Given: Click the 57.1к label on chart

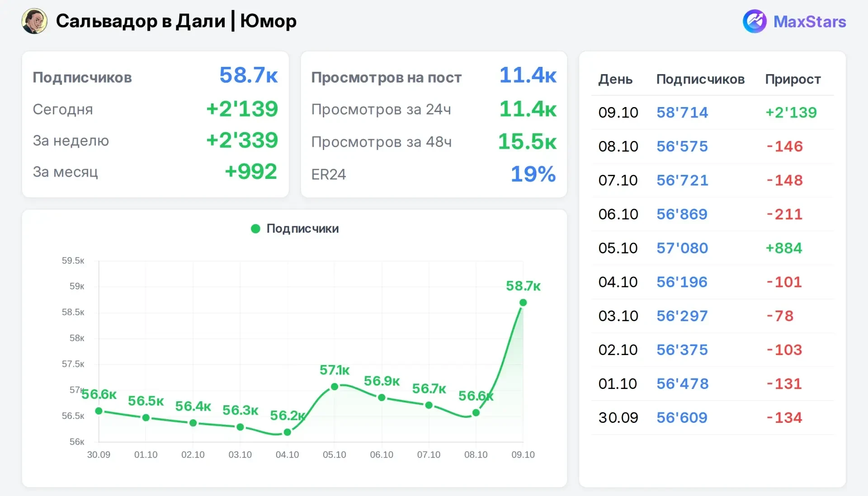Looking at the screenshot, I should [335, 370].
